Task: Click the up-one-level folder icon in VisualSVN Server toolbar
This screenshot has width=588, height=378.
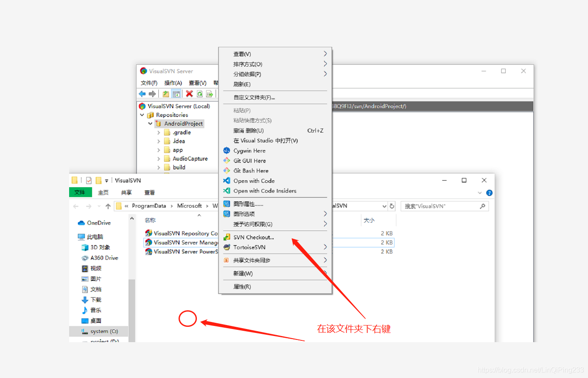Action: [x=166, y=94]
